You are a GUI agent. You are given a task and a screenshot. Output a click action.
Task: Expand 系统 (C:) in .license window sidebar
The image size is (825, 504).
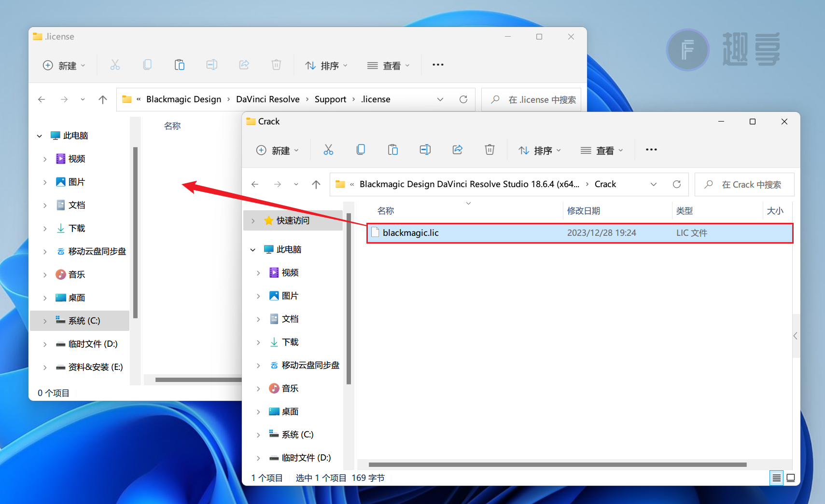click(x=45, y=321)
